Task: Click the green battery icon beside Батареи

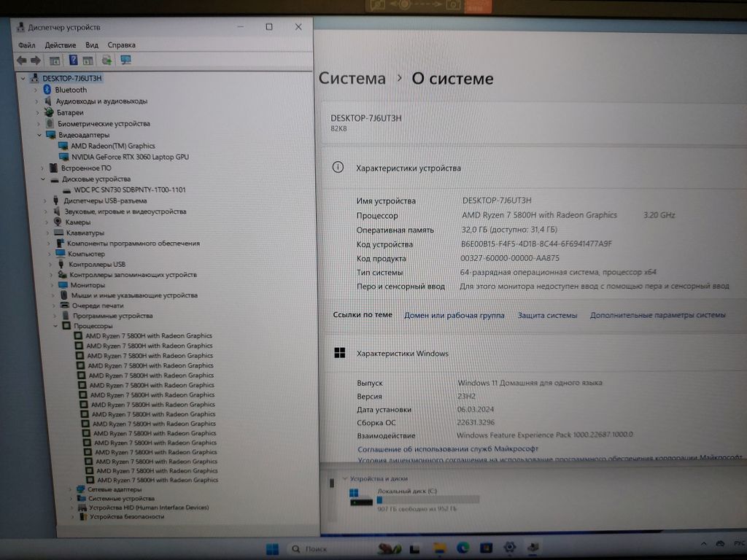Action: tap(49, 112)
